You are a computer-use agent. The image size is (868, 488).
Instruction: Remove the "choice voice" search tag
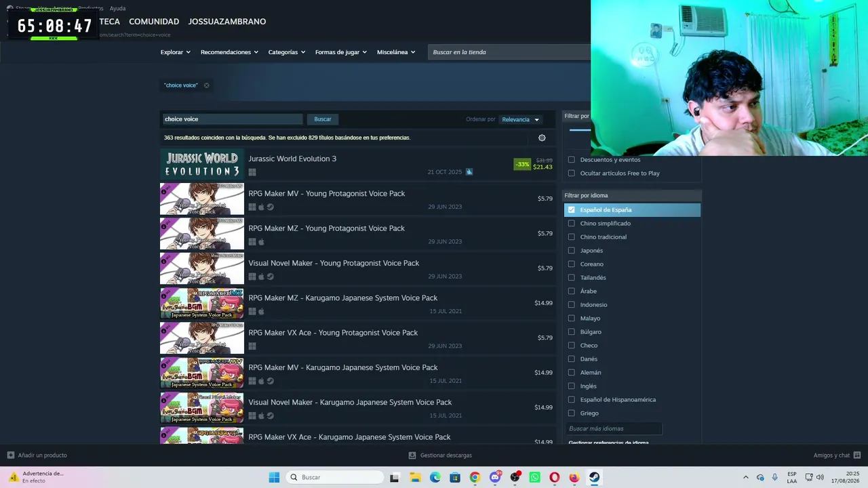206,85
